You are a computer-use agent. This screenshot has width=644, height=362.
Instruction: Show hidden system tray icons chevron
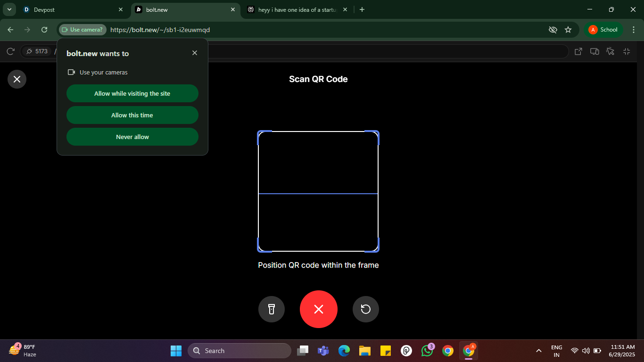coord(539,351)
